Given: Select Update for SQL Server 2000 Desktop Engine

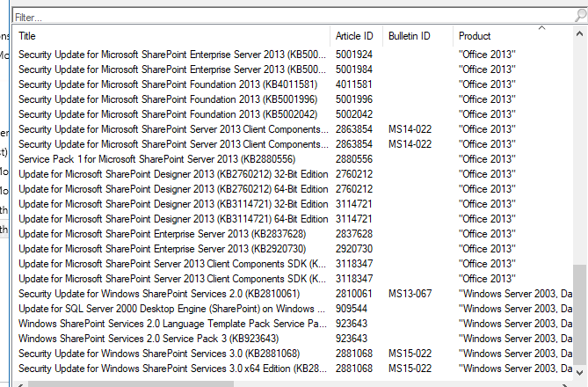Looking at the screenshot, I should 294,309.
